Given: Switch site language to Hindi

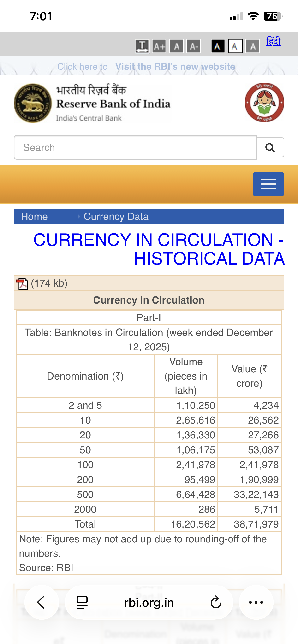Looking at the screenshot, I should pyautogui.click(x=273, y=41).
